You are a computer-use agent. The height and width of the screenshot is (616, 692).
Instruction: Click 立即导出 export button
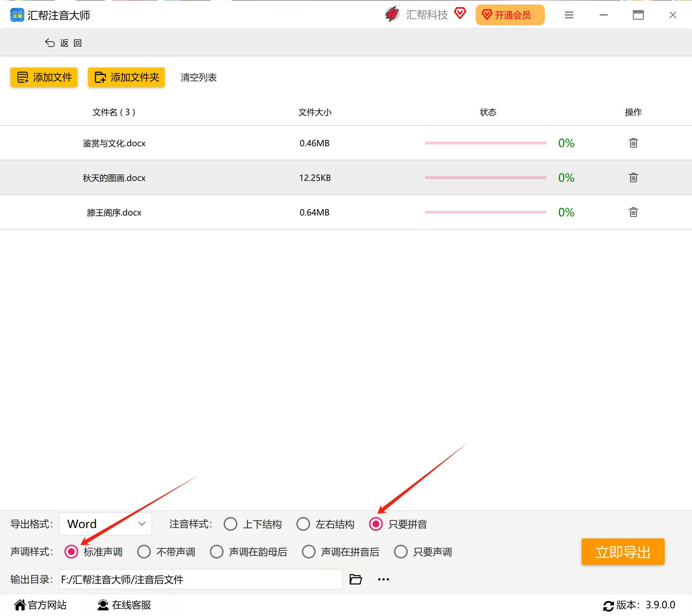pos(623,552)
